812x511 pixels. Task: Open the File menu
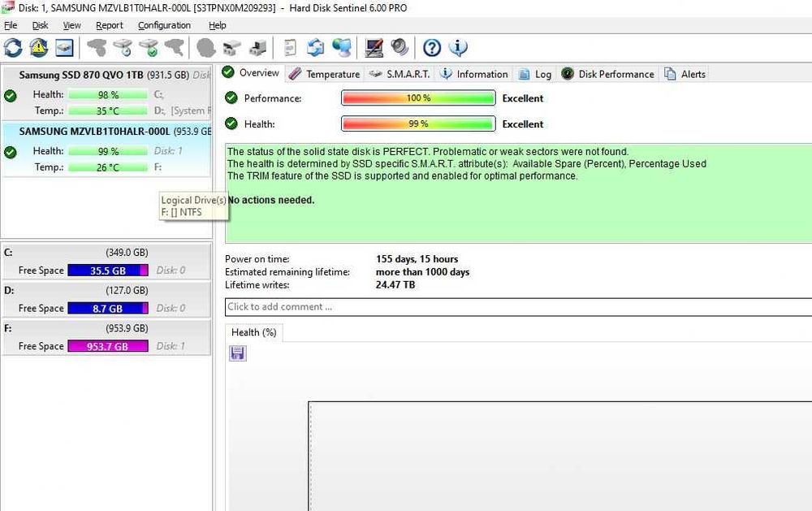click(11, 25)
